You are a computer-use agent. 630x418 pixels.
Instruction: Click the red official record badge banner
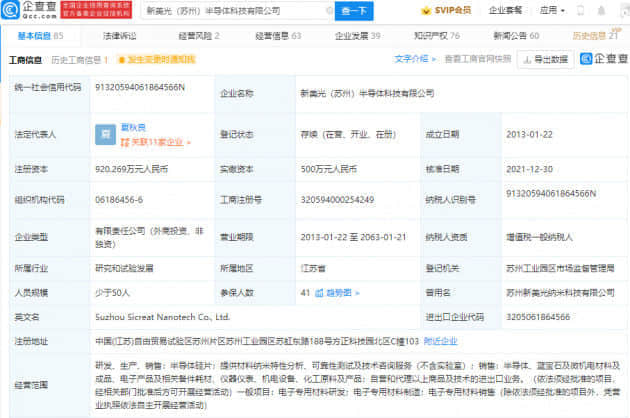coord(96,10)
